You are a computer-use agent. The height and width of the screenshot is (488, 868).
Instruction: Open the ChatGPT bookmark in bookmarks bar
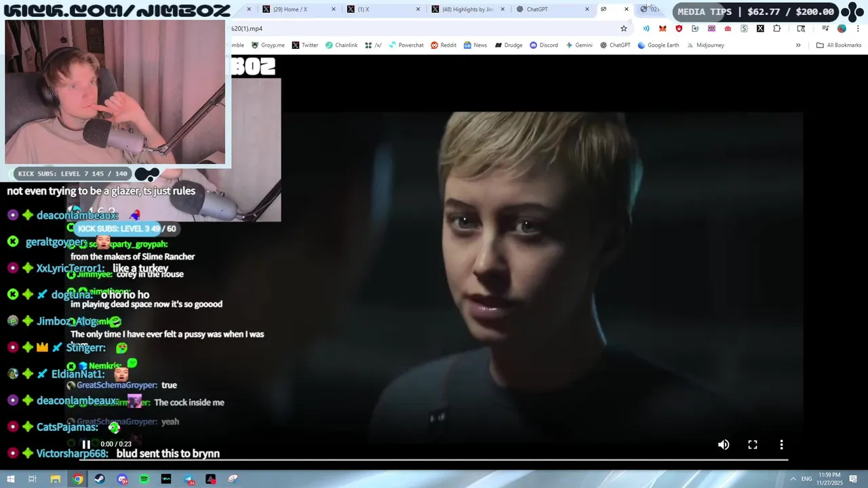615,45
